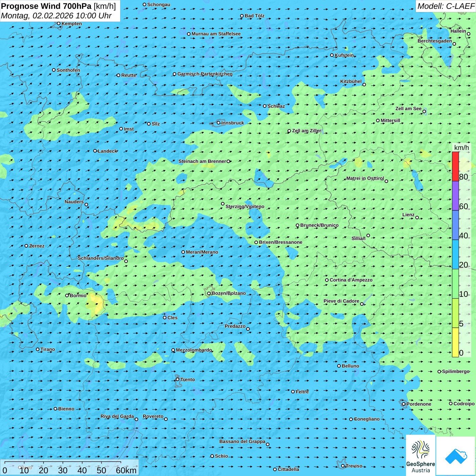Select the purple 60 km/h legend color
476x476 pixels.
point(455,196)
